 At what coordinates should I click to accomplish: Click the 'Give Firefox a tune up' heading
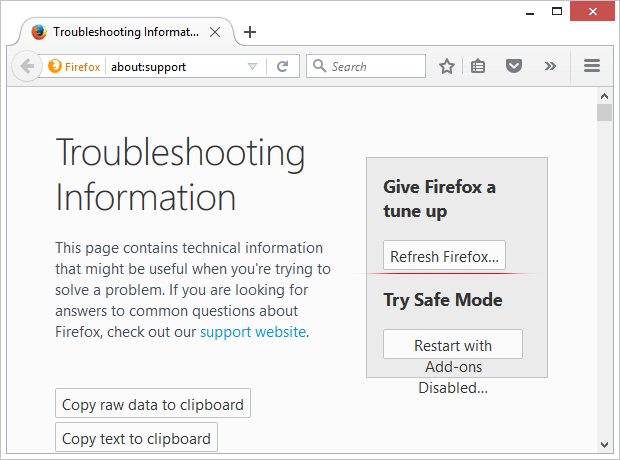(440, 199)
